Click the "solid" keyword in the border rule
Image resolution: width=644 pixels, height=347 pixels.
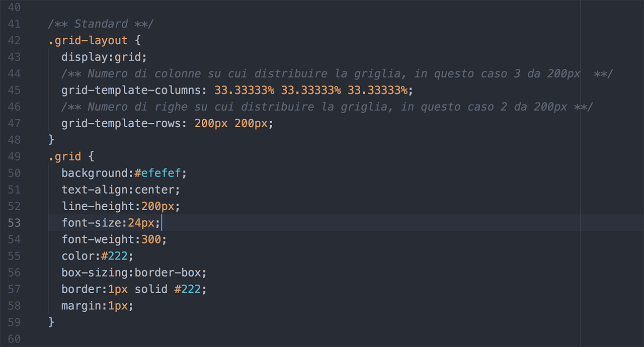coord(151,289)
